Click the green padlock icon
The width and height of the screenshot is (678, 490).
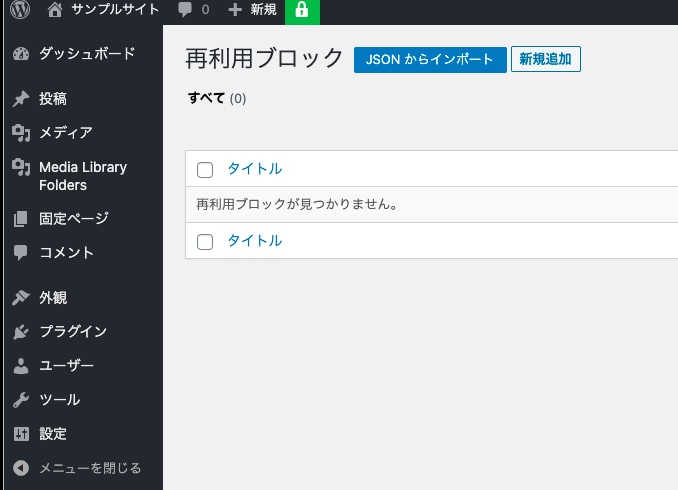[x=302, y=10]
